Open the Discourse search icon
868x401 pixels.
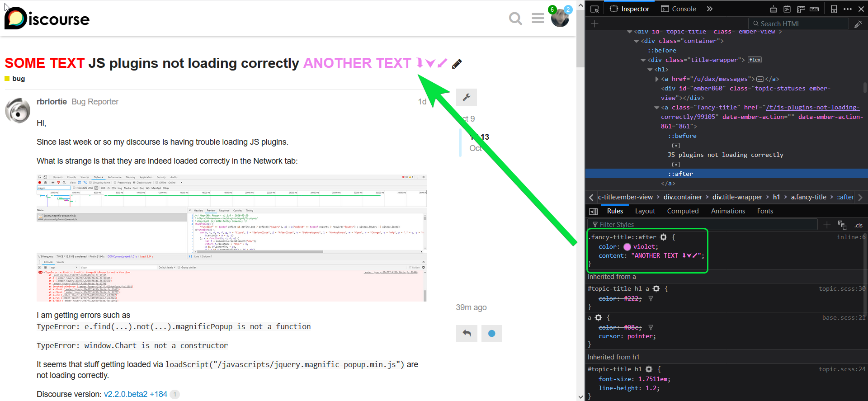[515, 19]
